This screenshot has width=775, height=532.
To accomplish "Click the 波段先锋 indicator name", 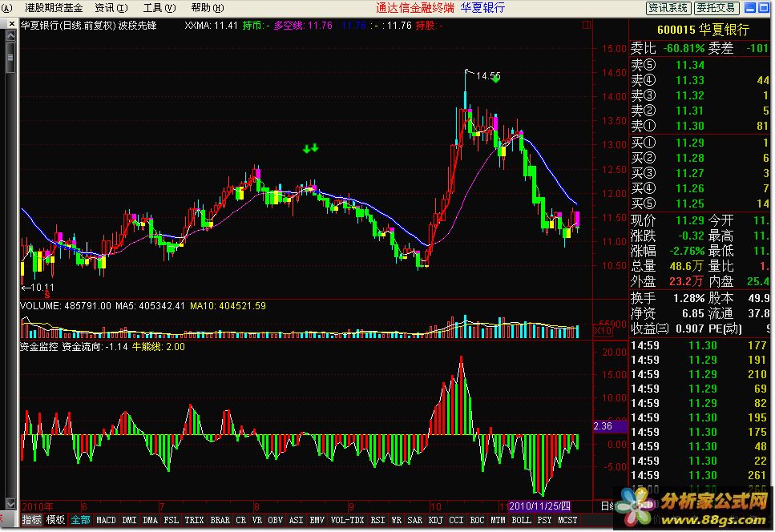I will (137, 25).
